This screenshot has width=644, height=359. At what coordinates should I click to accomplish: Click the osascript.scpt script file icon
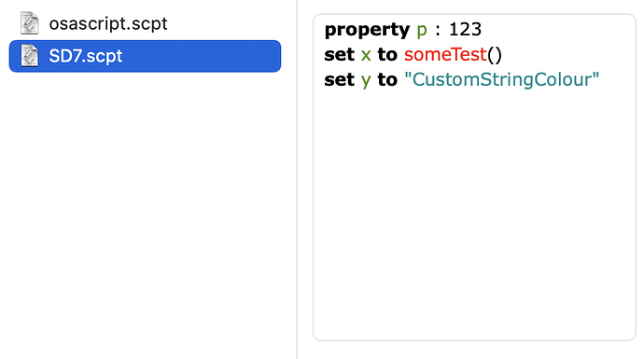pos(30,23)
